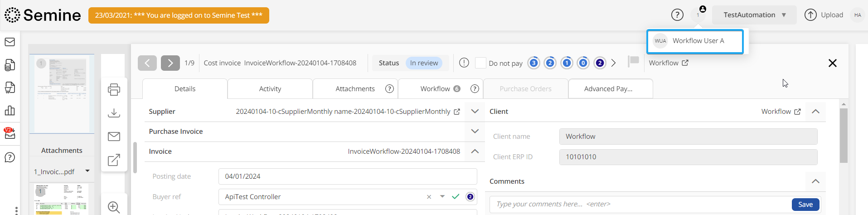Image resolution: width=868 pixels, height=215 pixels.
Task: Open the help question mark icon in header
Action: [x=677, y=15]
